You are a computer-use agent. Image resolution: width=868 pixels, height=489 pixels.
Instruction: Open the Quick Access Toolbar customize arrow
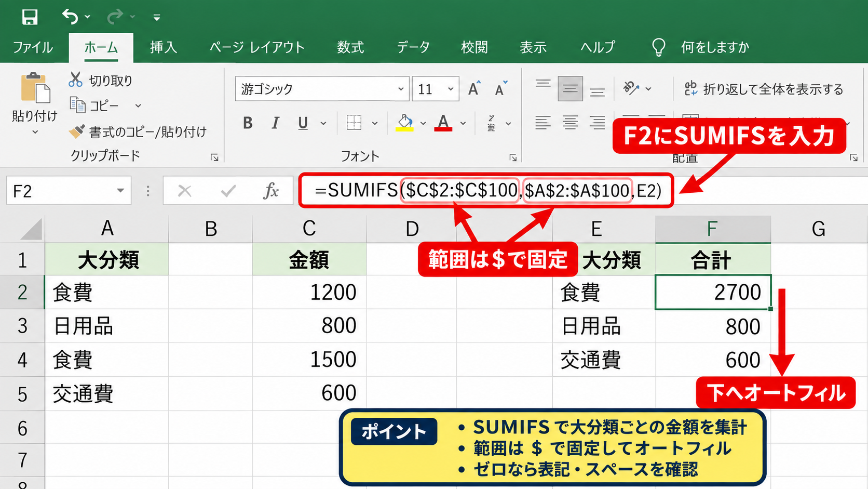157,18
